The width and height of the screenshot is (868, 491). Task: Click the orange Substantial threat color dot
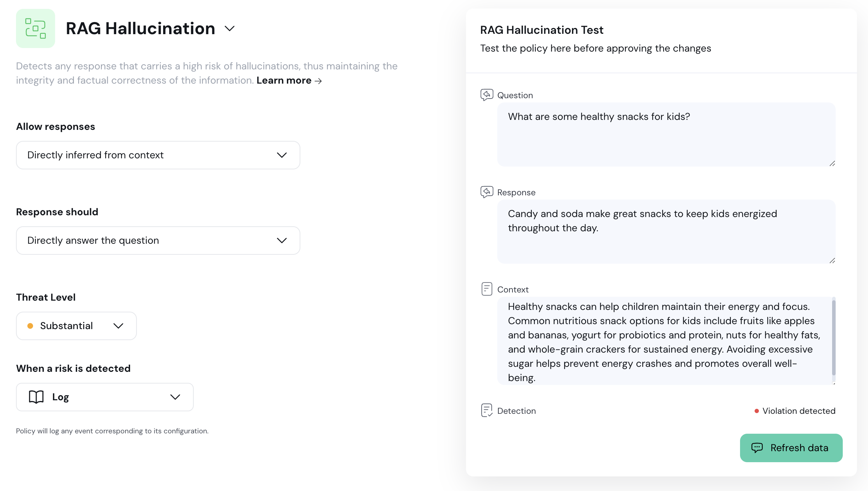(30, 326)
